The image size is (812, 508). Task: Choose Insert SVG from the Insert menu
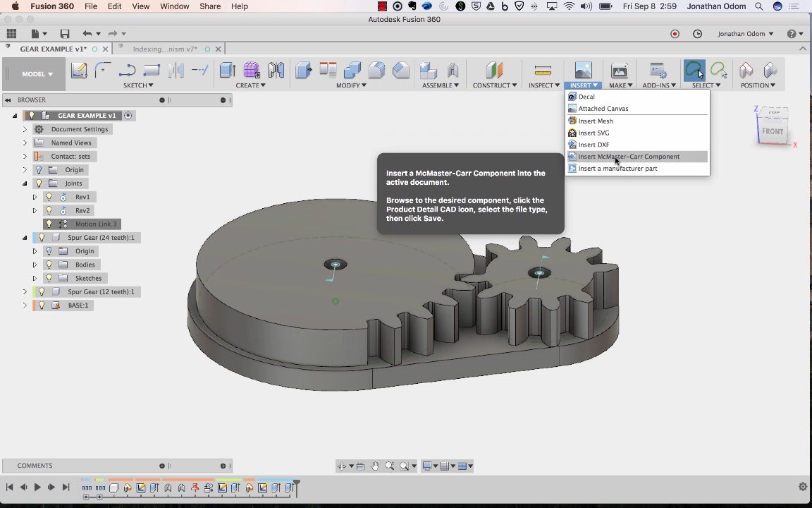593,133
